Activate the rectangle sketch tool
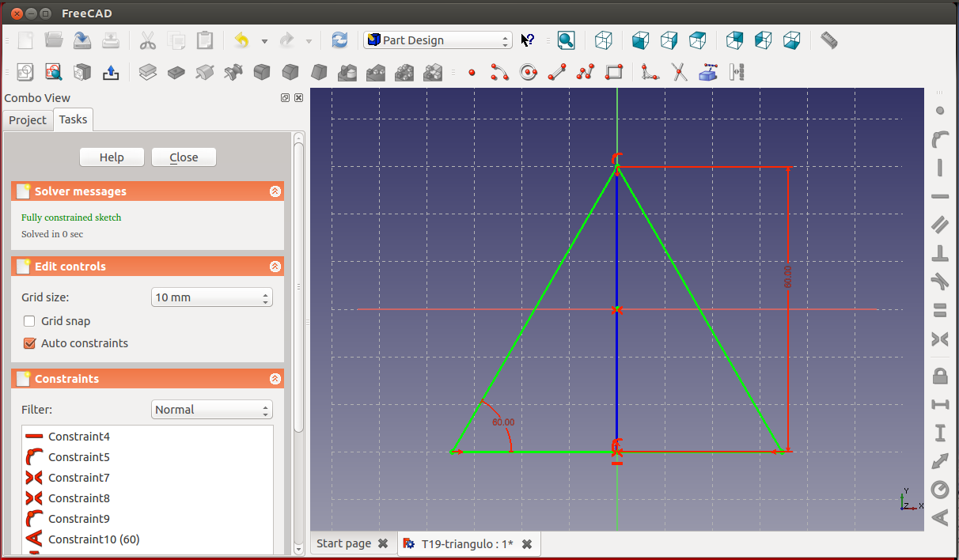The width and height of the screenshot is (959, 560). [x=613, y=73]
